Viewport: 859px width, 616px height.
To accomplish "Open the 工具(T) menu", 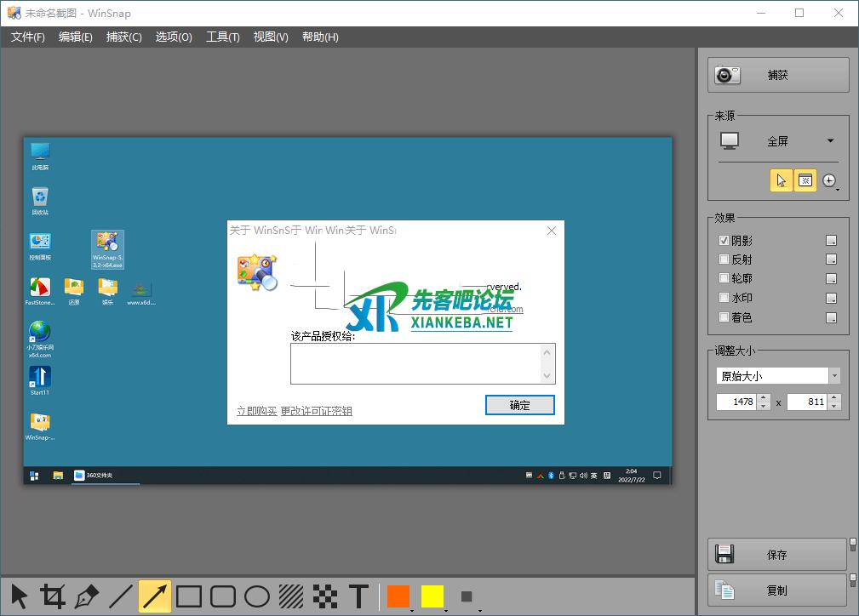I will (x=222, y=37).
